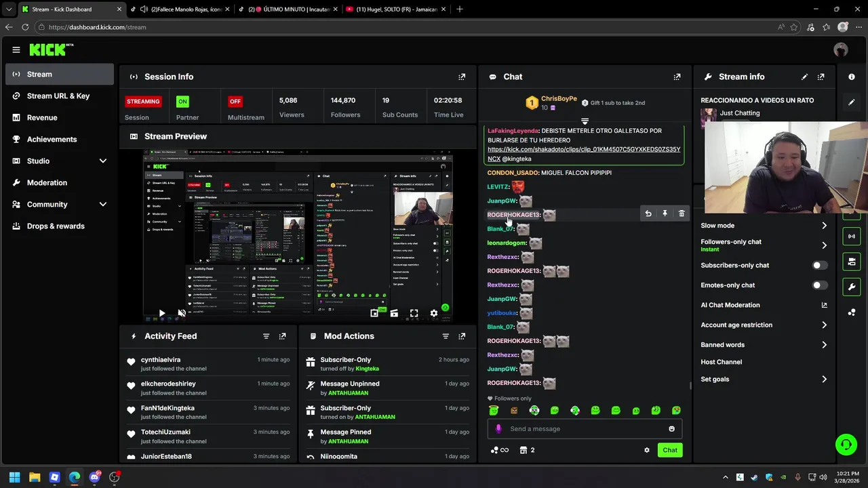
Task: Open Host Channel setting
Action: pyautogui.click(x=722, y=362)
